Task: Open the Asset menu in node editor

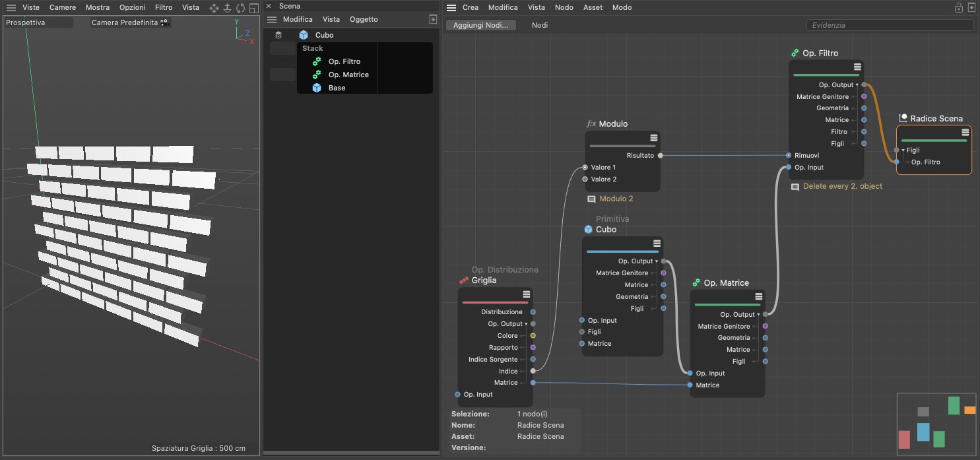Action: [x=593, y=8]
